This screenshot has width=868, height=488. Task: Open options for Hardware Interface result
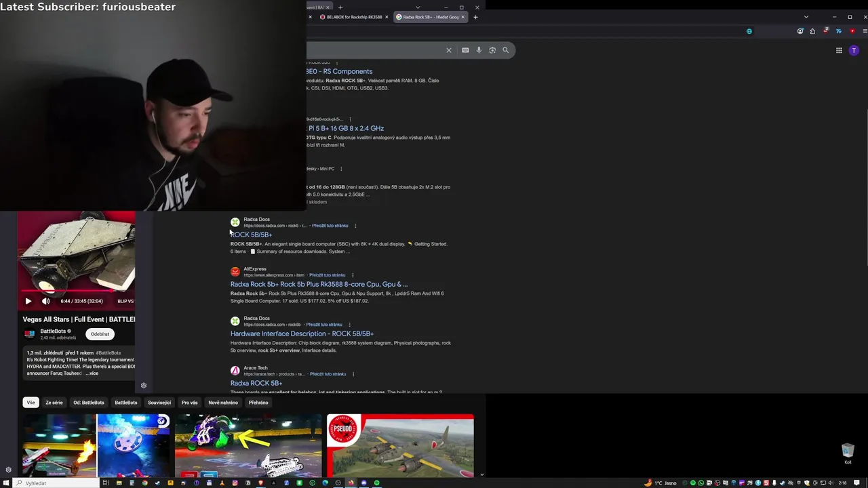tap(349, 325)
